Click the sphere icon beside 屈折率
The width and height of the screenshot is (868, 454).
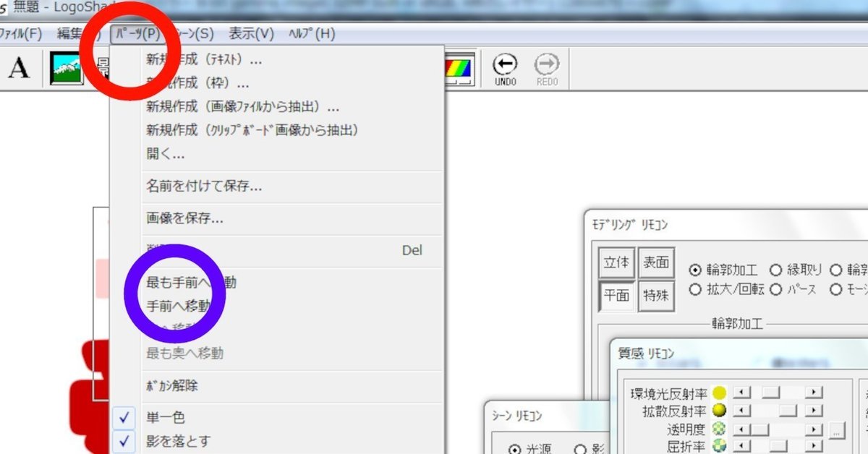click(719, 446)
